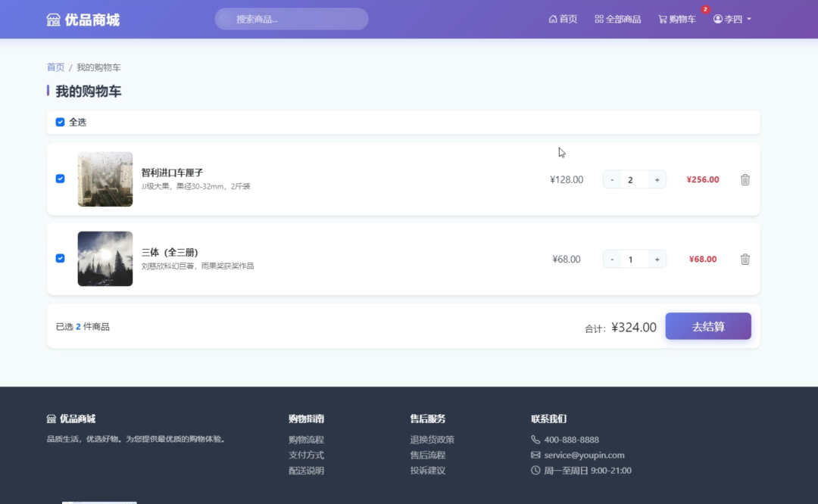Decrease quantity of 三体（全三册）
Viewport: 818px width, 504px height.
pos(612,260)
